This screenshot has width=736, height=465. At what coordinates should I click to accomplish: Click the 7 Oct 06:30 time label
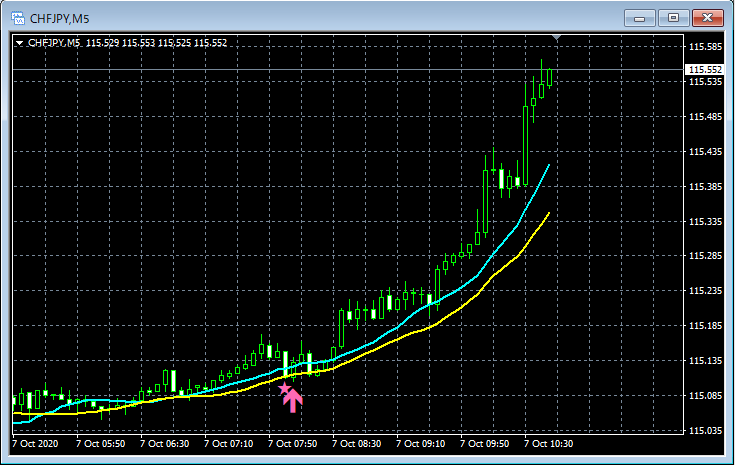(x=164, y=443)
